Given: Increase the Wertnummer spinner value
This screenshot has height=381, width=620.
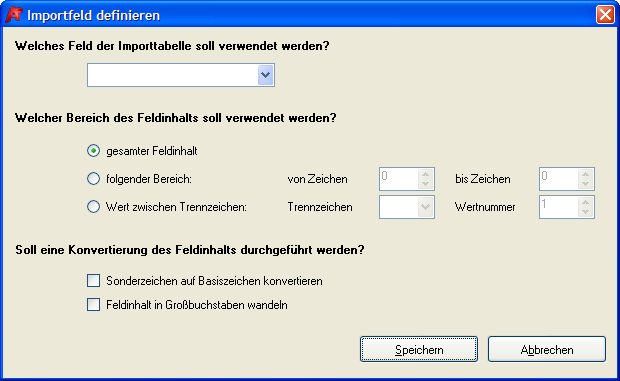Looking at the screenshot, I should (x=586, y=202).
